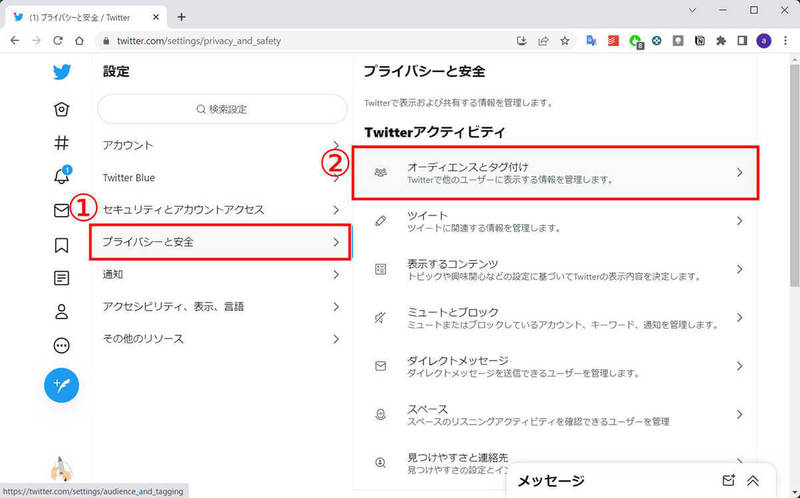Screen dimensions: 800x498
Task: Close the Twitter settings browser tab
Action: point(156,17)
